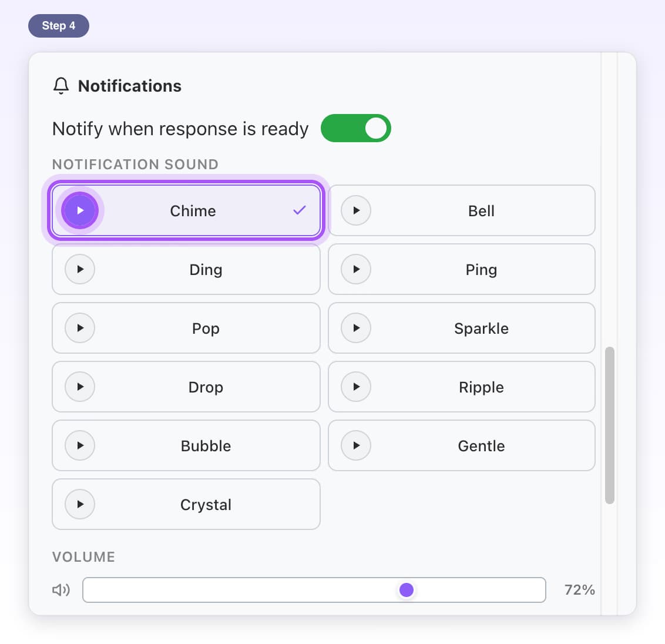Viewport: 665px width, 644px height.
Task: Preview the Bell notification sound
Action: [x=356, y=210]
